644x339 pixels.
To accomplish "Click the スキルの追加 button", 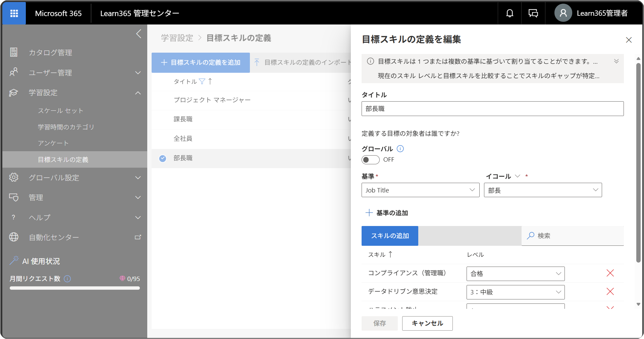I will 390,236.
